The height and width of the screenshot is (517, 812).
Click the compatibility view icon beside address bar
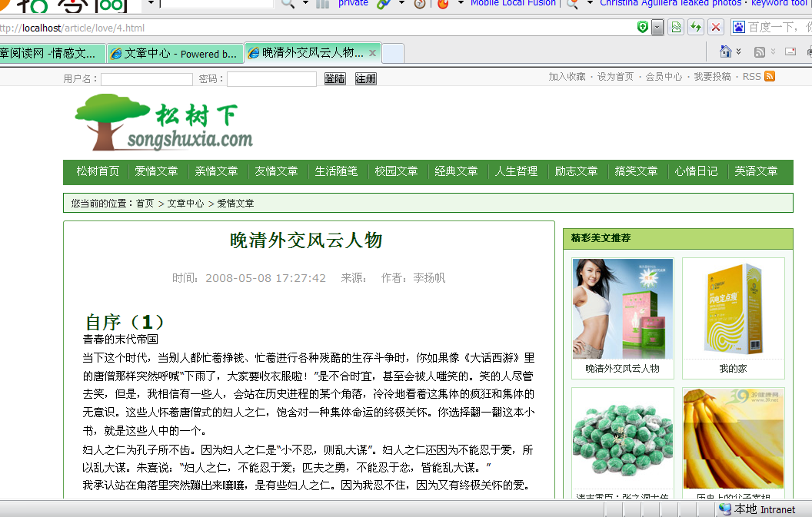click(676, 28)
